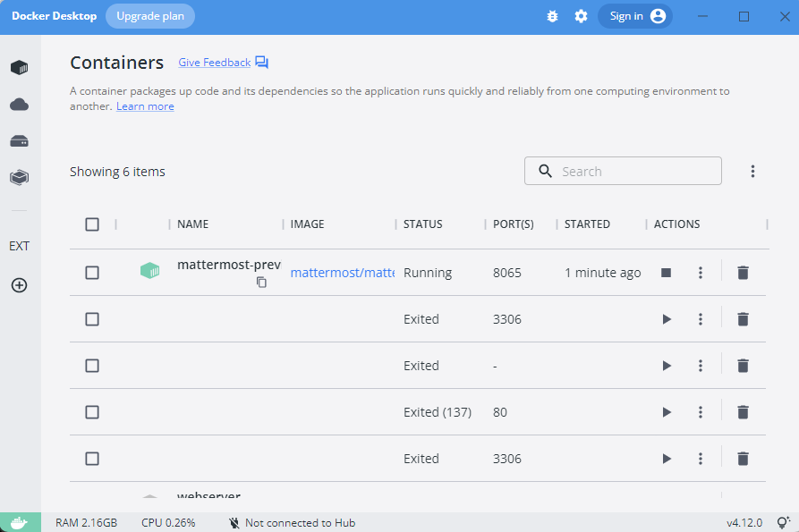Open the table options kebab menu beside Search
The image size is (799, 532).
(x=752, y=171)
